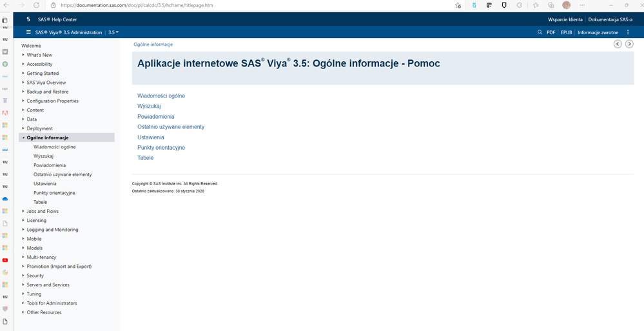Open Informacje zwrotne feedback link
The width and height of the screenshot is (644, 331).
598,32
